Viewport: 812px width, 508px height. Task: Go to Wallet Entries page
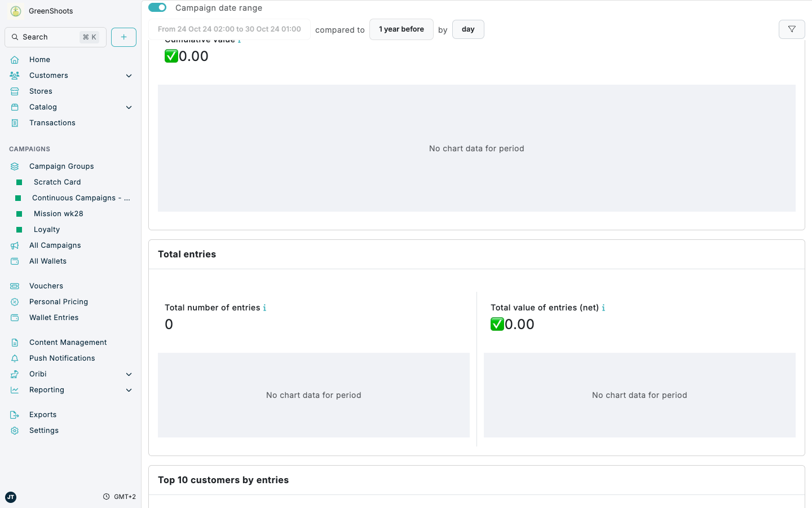[54, 318]
